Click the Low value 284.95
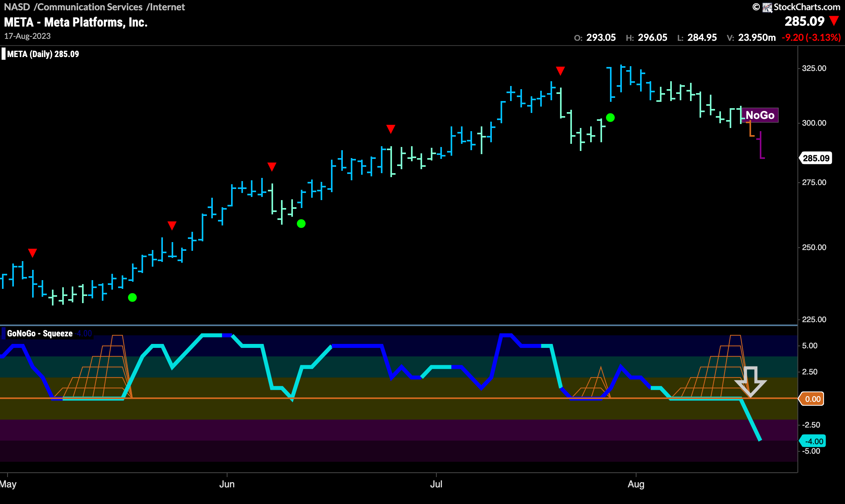The height and width of the screenshot is (504, 845). click(x=702, y=38)
